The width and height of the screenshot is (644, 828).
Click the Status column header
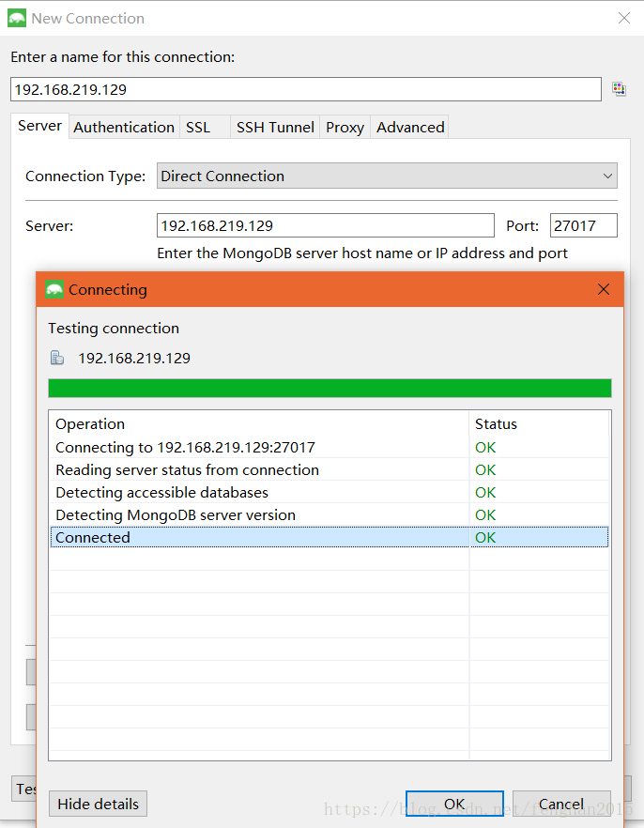click(x=539, y=423)
